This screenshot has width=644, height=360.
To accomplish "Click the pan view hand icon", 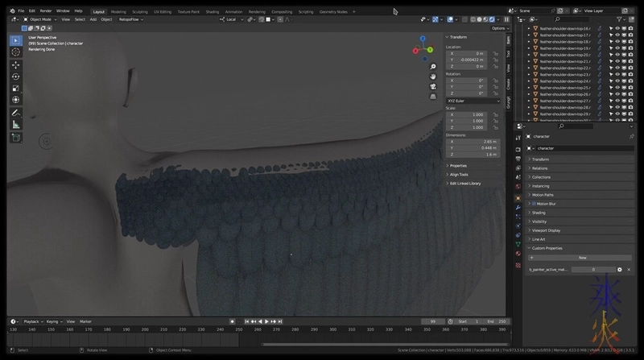I will (432, 77).
